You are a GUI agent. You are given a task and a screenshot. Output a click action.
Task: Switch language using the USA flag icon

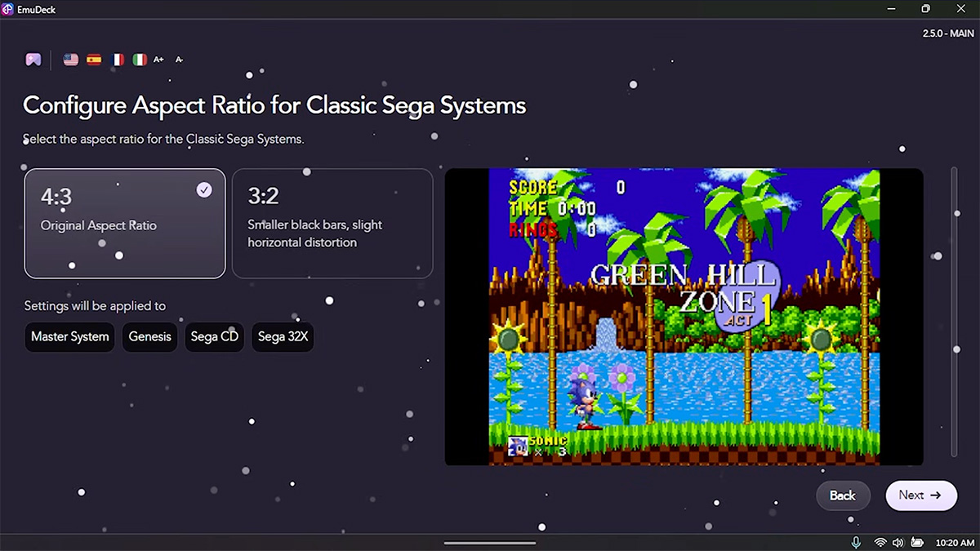pyautogui.click(x=70, y=59)
